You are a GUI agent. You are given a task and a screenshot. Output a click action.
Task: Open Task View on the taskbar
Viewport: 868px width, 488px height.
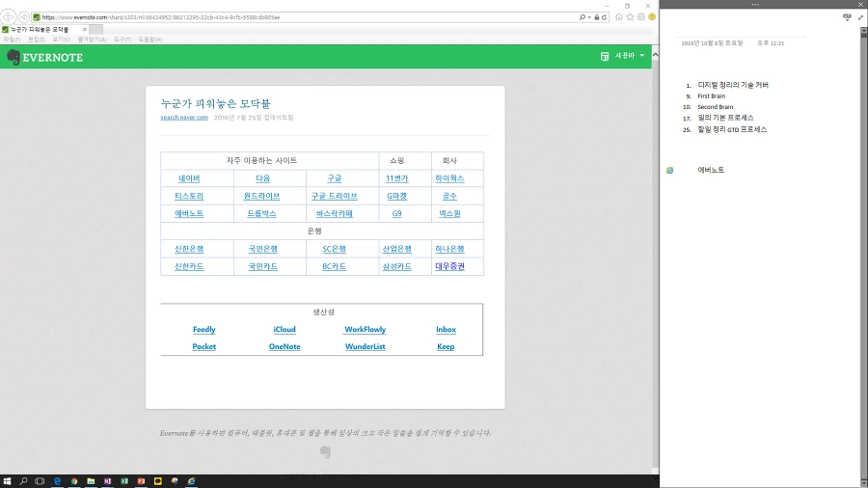coord(40,481)
